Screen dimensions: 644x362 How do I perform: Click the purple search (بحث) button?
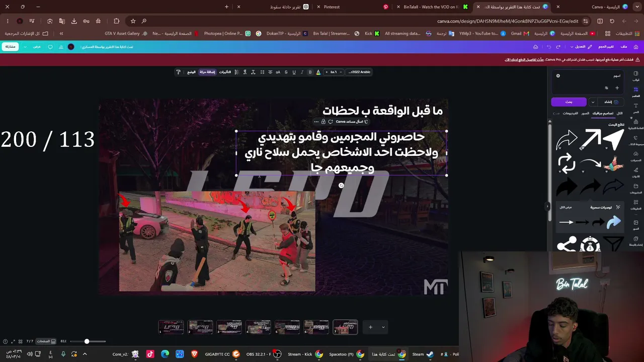(569, 102)
